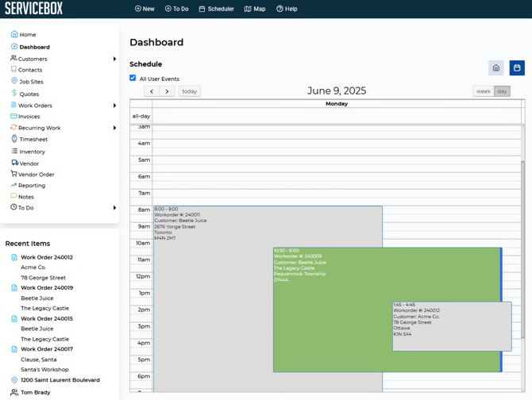
Task: Open the Vendor Order cart icon
Action: click(x=13, y=174)
